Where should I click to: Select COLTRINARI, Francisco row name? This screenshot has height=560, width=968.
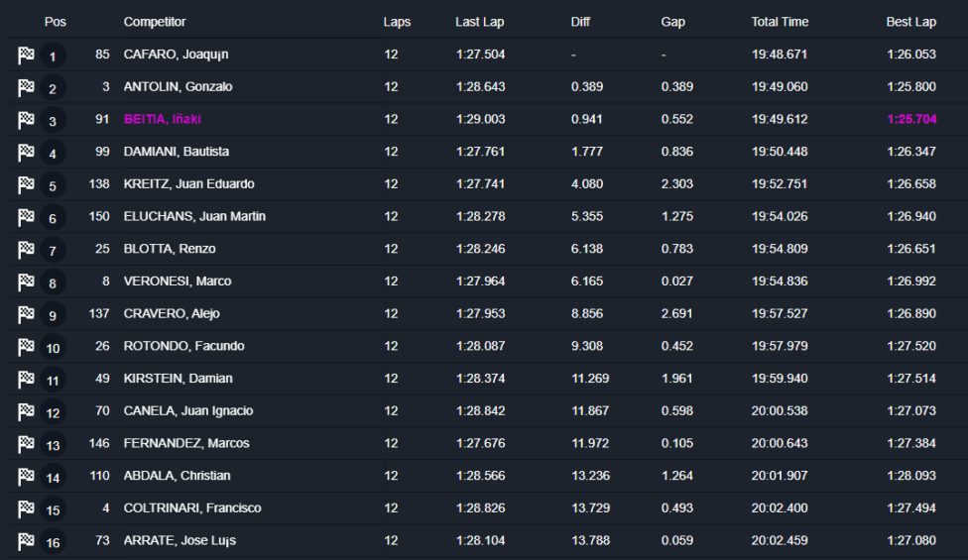pyautogui.click(x=192, y=508)
